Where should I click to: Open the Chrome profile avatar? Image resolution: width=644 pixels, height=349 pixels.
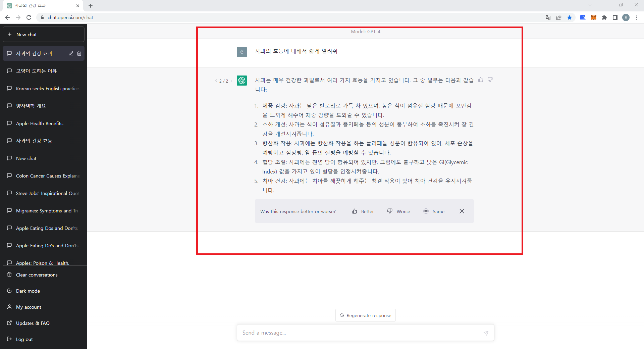(626, 17)
